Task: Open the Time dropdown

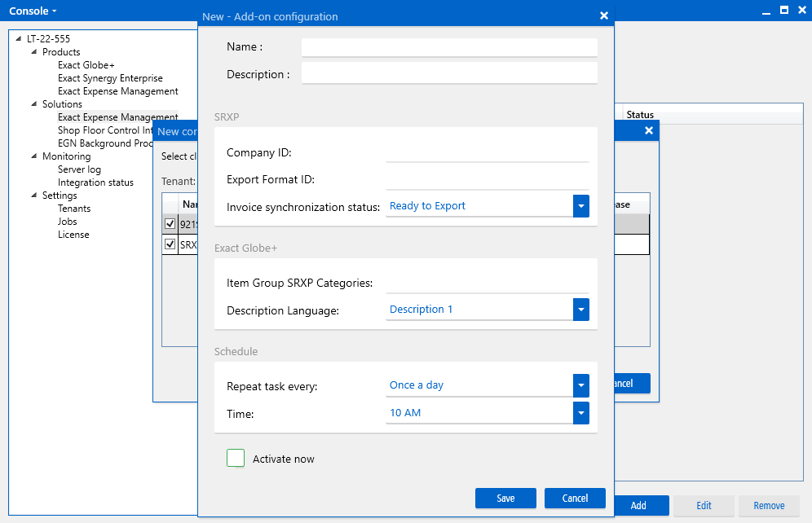Action: pos(580,413)
